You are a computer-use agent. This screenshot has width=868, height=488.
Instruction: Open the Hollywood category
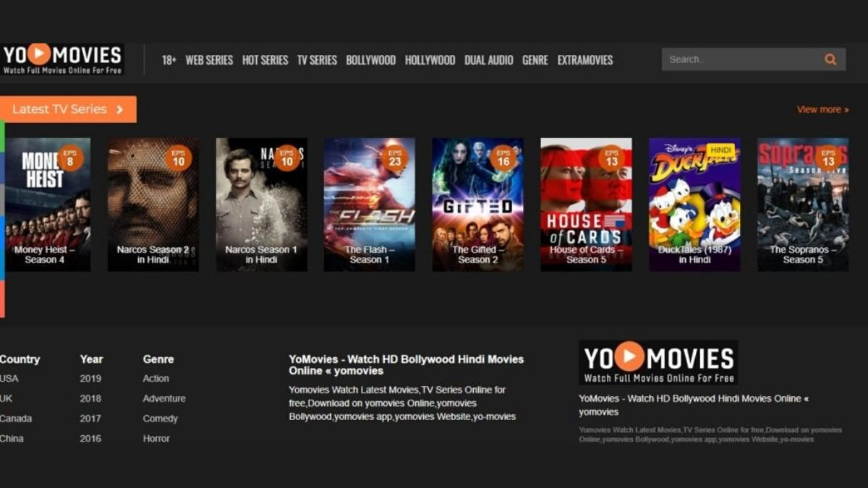click(430, 60)
